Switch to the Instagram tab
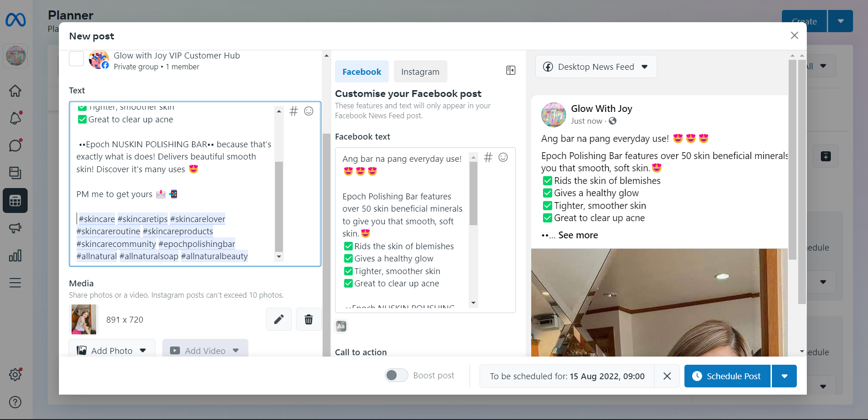Screen dimensions: 868x420 pos(420,72)
